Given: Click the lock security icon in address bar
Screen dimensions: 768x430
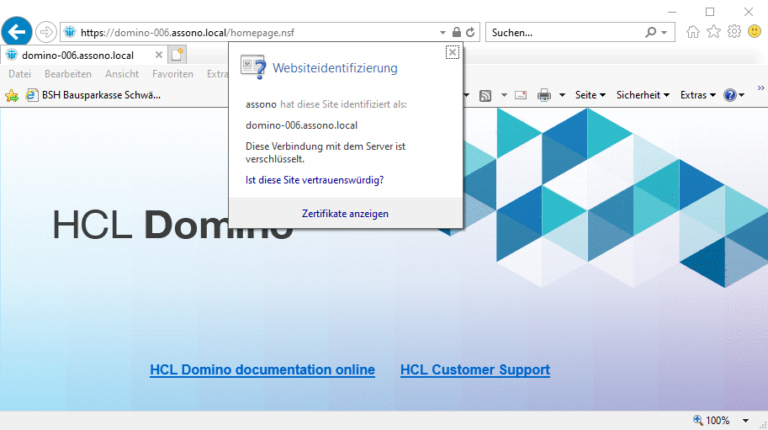Looking at the screenshot, I should [x=456, y=32].
